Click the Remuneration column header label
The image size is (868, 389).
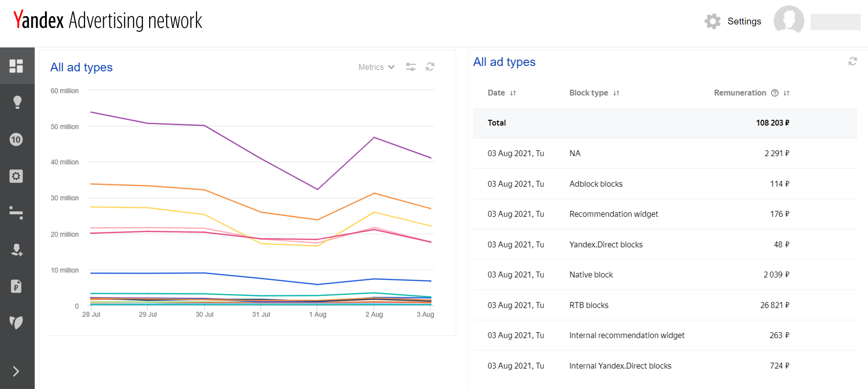coord(740,93)
